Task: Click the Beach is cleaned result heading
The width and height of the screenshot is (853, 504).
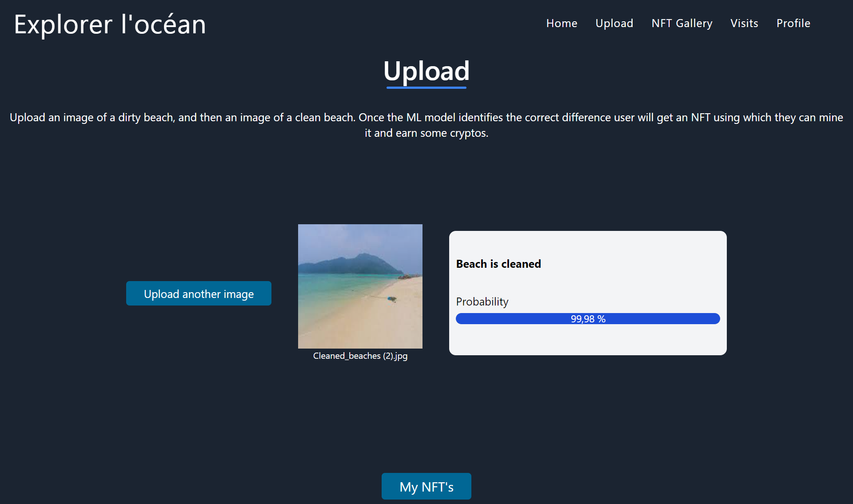Action: click(x=498, y=264)
